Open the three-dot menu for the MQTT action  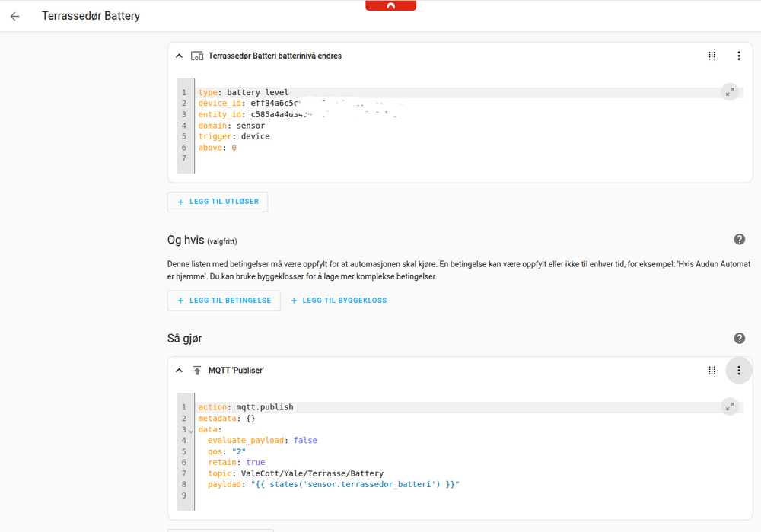click(x=738, y=371)
